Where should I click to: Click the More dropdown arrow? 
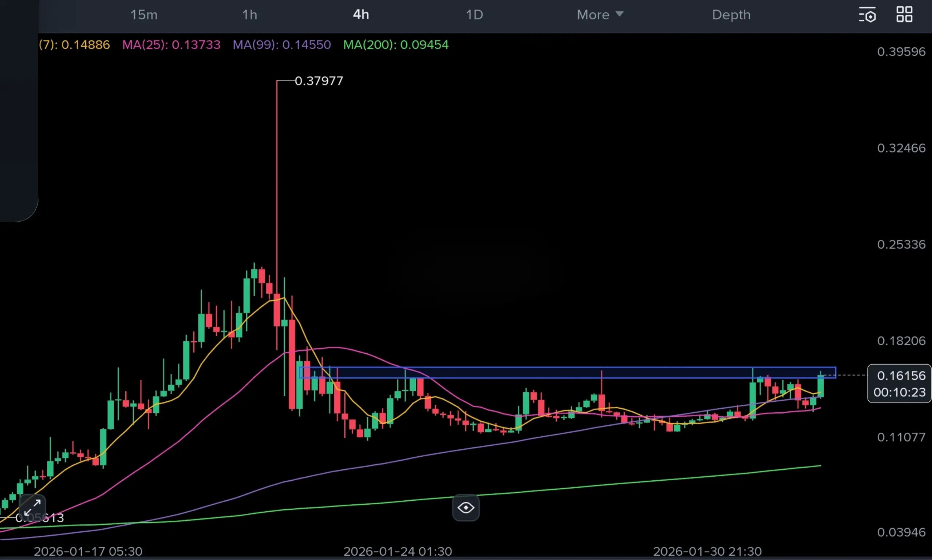tap(619, 14)
